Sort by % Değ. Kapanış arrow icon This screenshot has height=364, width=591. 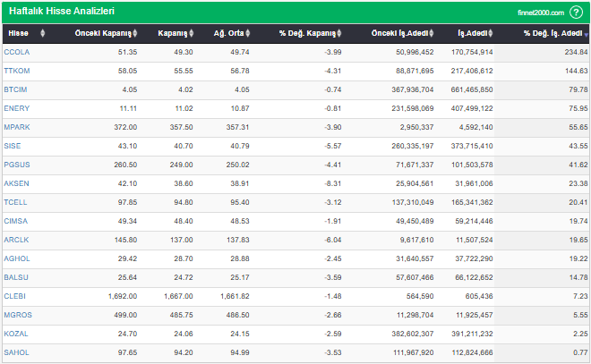click(x=339, y=34)
